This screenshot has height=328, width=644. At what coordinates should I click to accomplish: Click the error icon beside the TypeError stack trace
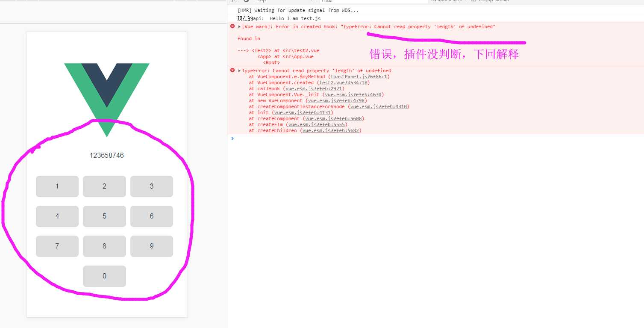(x=232, y=70)
